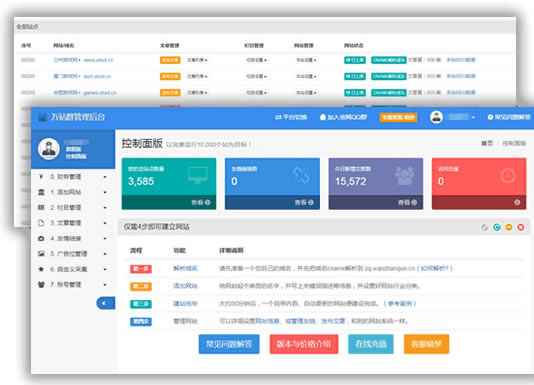
Task: Click the user avatar in the top header
Action: click(x=436, y=117)
